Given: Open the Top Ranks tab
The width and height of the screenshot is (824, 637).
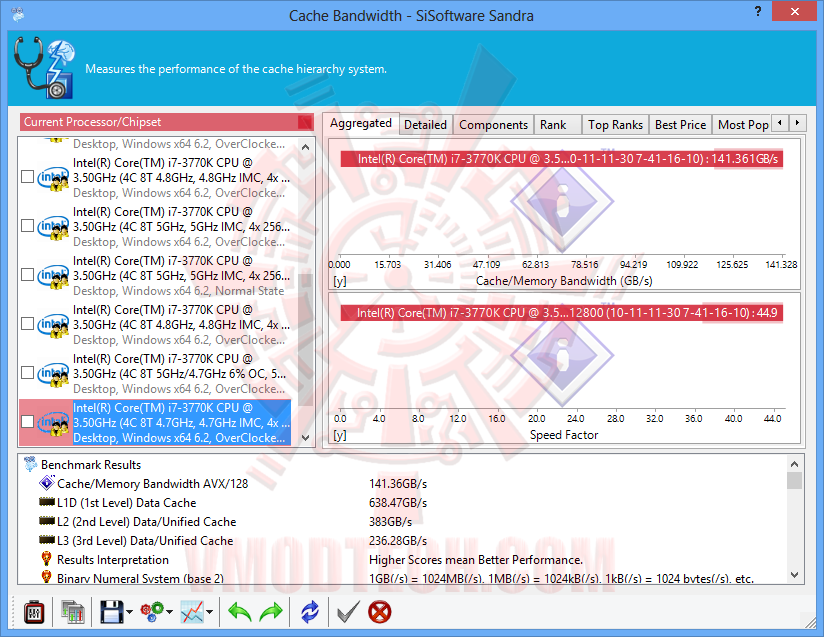Looking at the screenshot, I should (x=615, y=125).
